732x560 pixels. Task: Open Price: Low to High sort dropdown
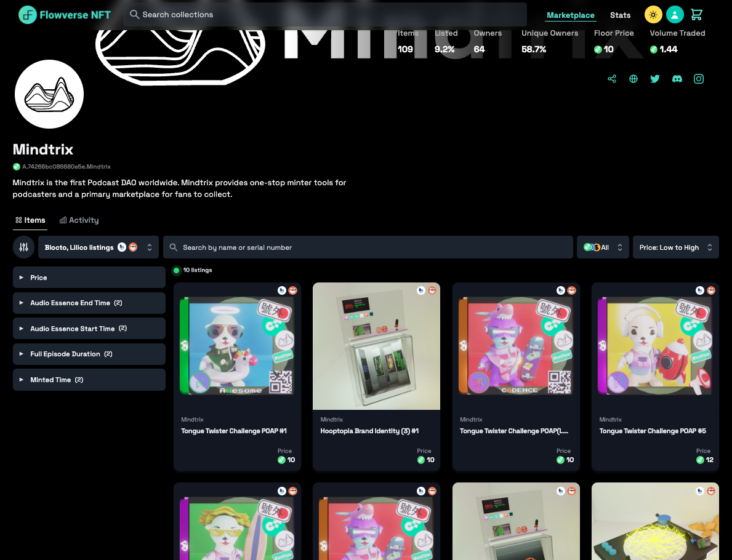675,247
